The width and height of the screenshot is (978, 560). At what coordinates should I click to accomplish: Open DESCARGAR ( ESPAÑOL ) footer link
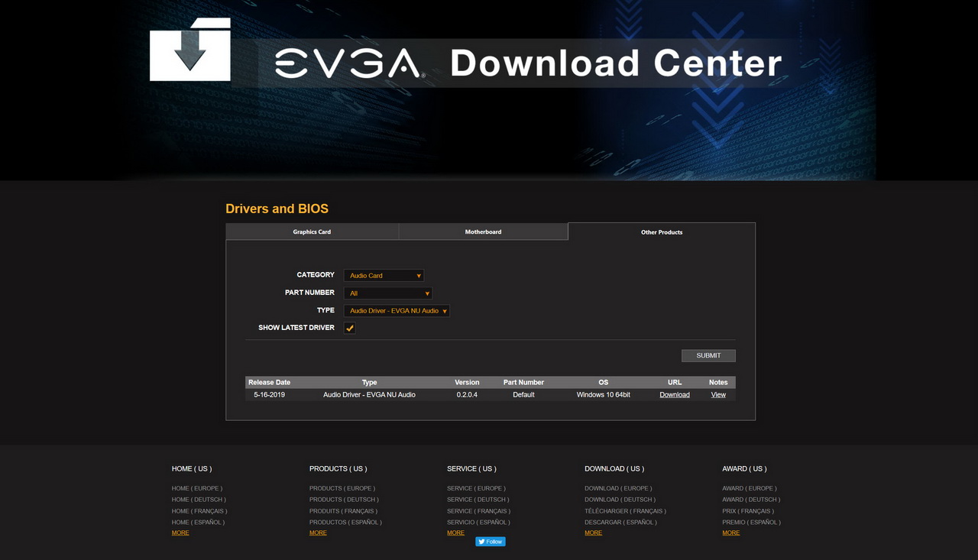[x=620, y=523]
